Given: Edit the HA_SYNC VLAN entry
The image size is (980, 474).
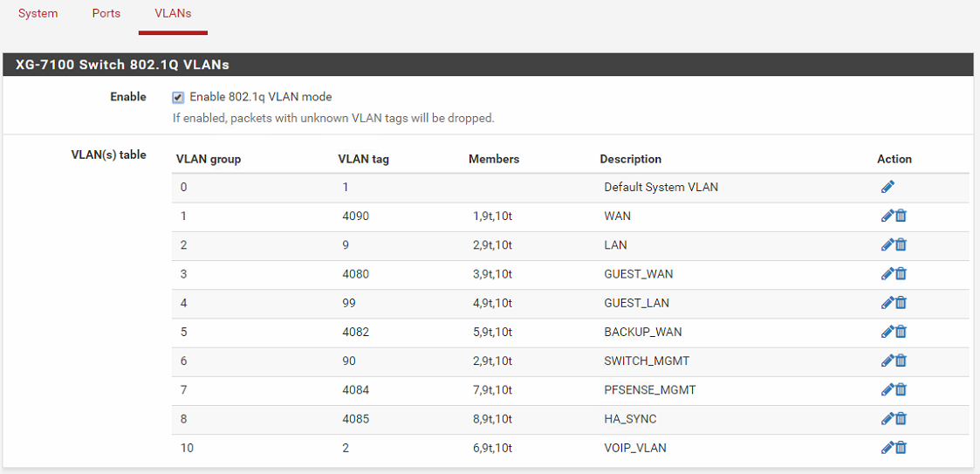Looking at the screenshot, I should point(887,419).
